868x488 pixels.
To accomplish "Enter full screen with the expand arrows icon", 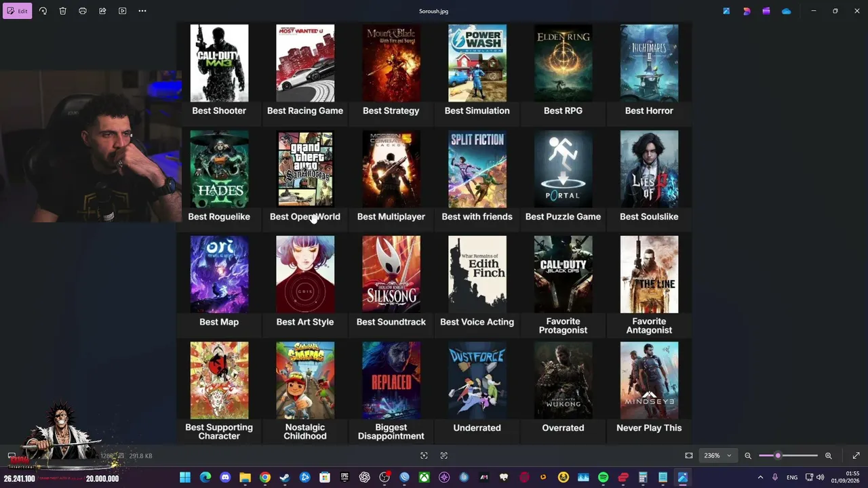I will [x=856, y=455].
